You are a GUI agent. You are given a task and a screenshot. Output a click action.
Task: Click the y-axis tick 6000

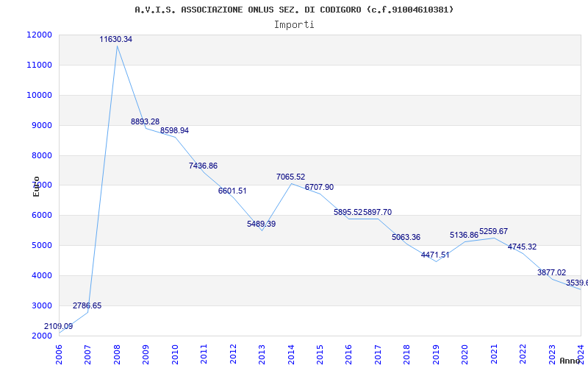pyautogui.click(x=41, y=216)
